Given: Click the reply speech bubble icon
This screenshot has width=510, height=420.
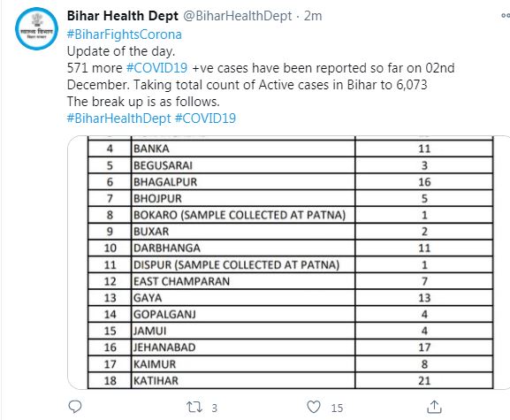Looking at the screenshot, I should tap(75, 407).
